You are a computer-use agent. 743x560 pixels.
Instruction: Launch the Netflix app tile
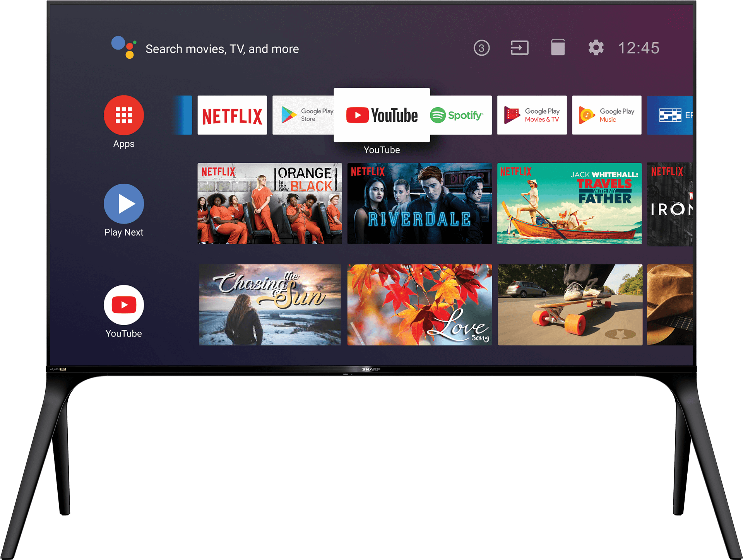pyautogui.click(x=232, y=115)
